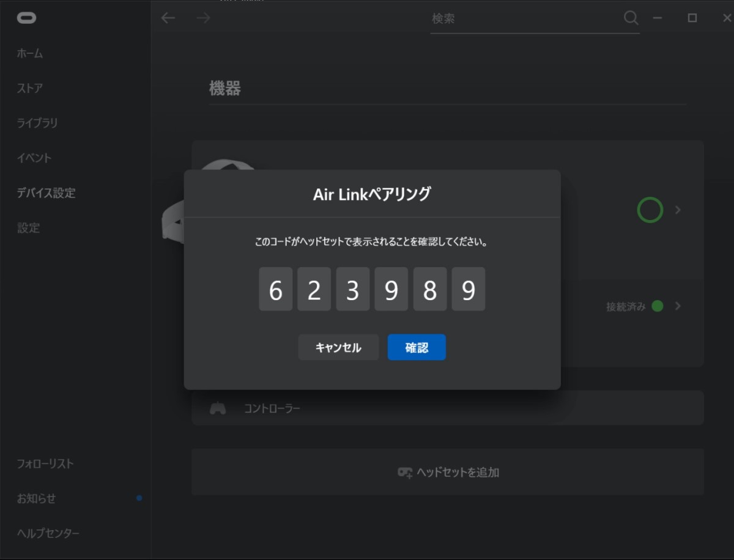Click the コントローラー gamepad icon

218,408
